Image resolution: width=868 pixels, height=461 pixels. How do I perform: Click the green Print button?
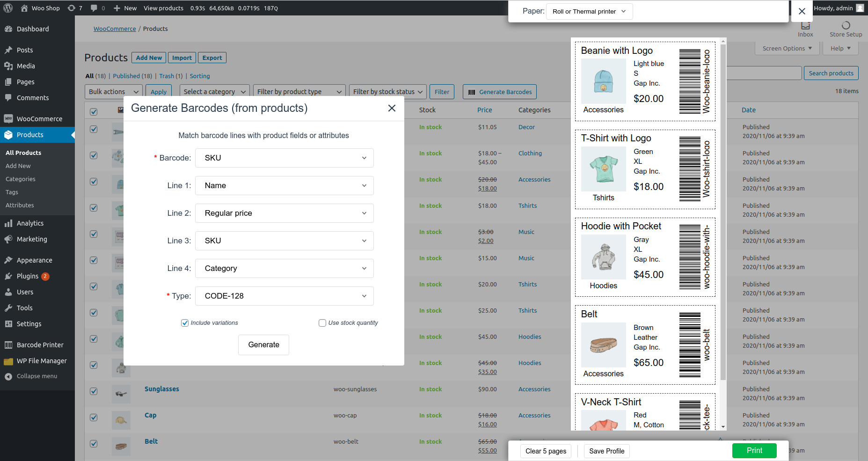[x=754, y=451]
